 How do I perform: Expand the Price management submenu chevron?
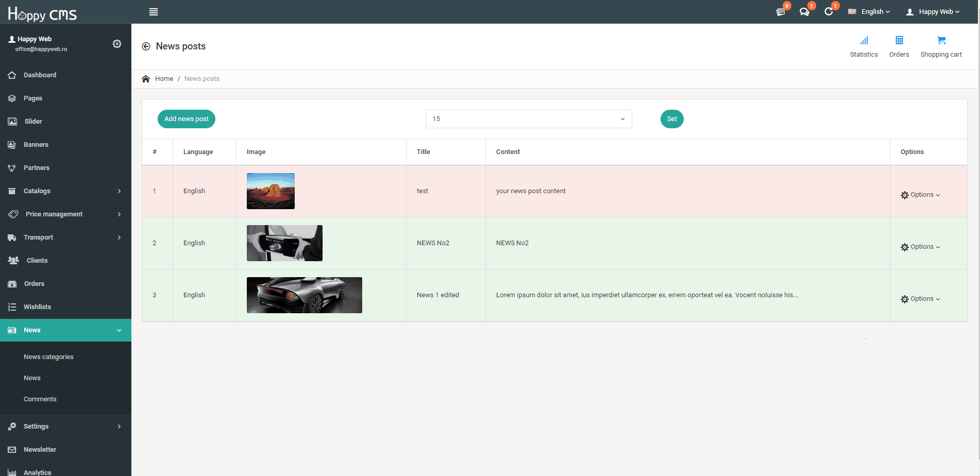(x=119, y=214)
